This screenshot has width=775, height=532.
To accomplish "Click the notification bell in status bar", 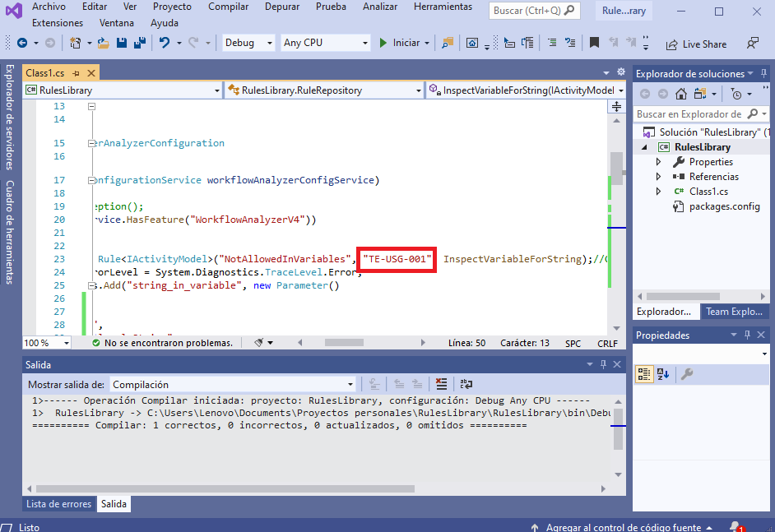I will point(736,526).
